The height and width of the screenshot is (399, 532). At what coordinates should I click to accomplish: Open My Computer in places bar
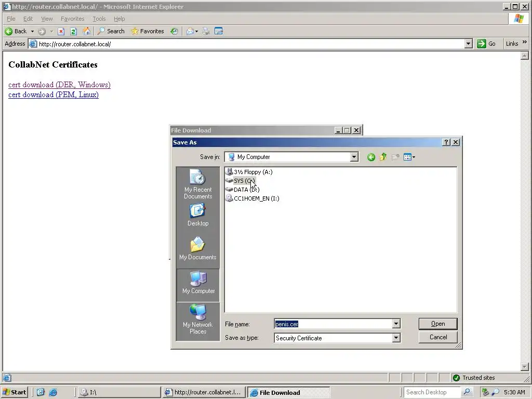(x=198, y=285)
